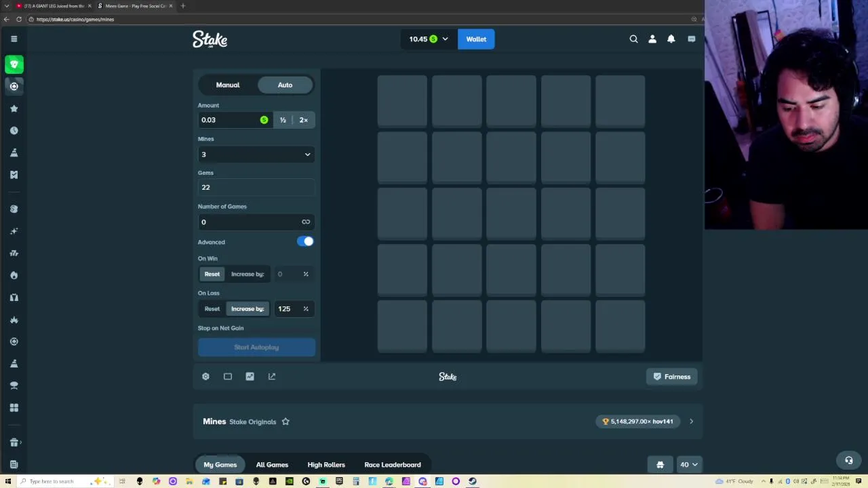
Task: Open the flame icon in sidebar
Action: point(14,275)
